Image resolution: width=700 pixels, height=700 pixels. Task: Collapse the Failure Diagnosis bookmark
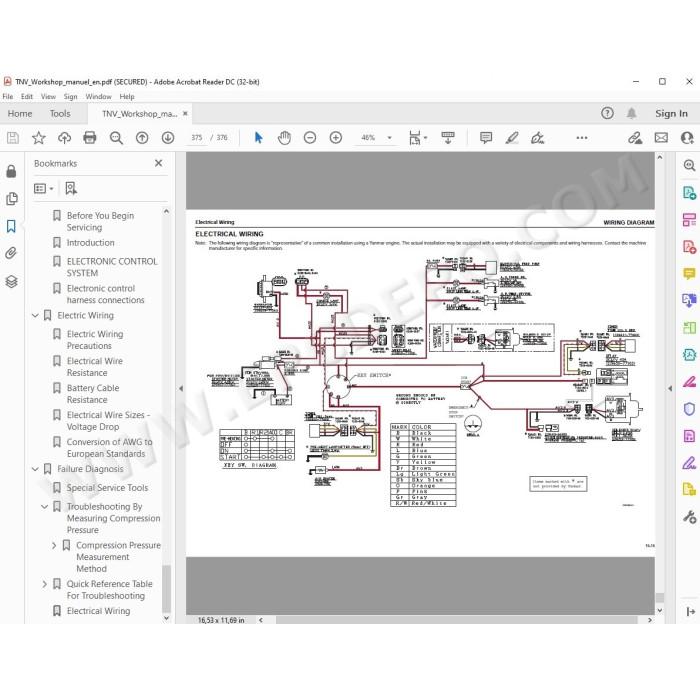[x=35, y=469]
